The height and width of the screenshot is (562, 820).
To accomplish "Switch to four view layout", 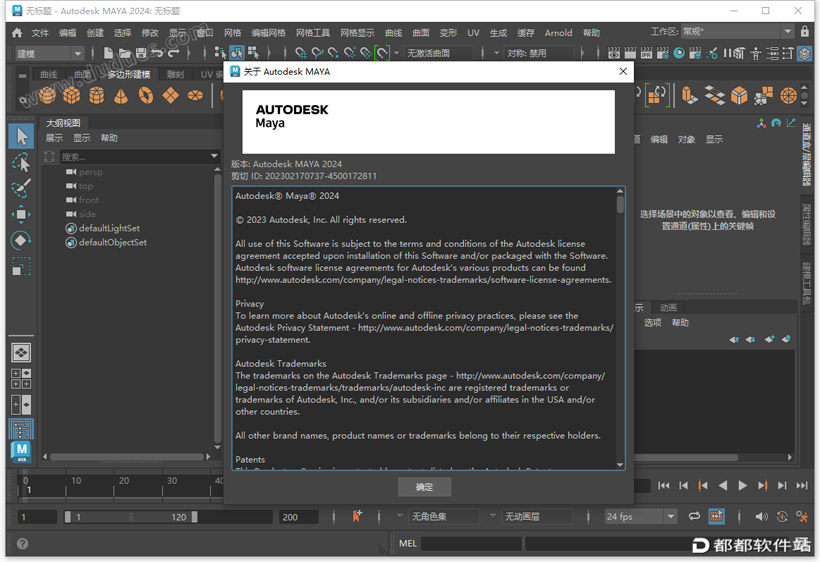I will click(21, 379).
